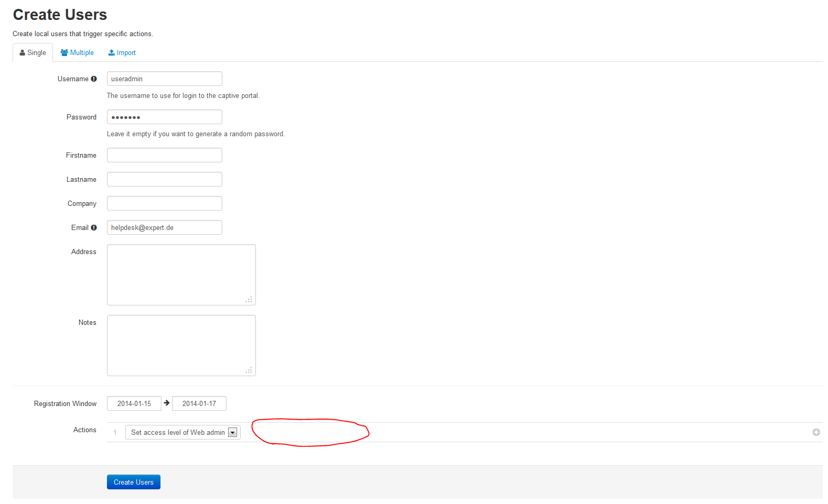Open the registration end date 2014-01-17
828x504 pixels.
(x=199, y=404)
